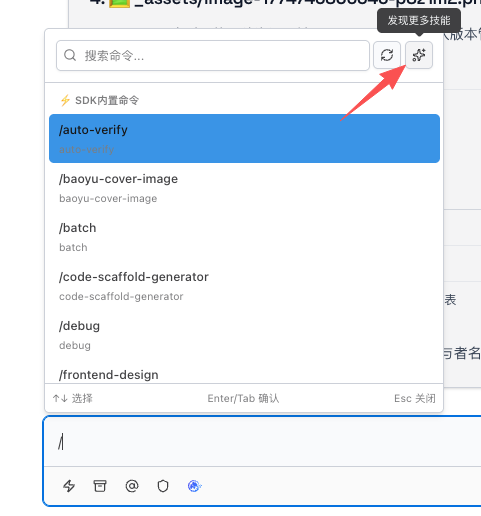481x516 pixels.
Task: Click the gray debug description text
Action: tap(75, 345)
